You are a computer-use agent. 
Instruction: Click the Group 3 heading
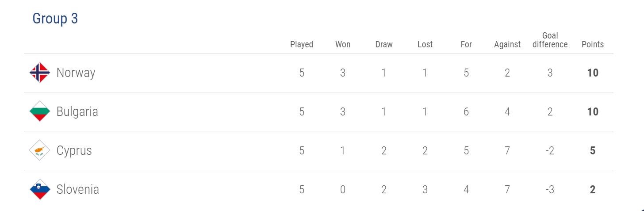[55, 19]
